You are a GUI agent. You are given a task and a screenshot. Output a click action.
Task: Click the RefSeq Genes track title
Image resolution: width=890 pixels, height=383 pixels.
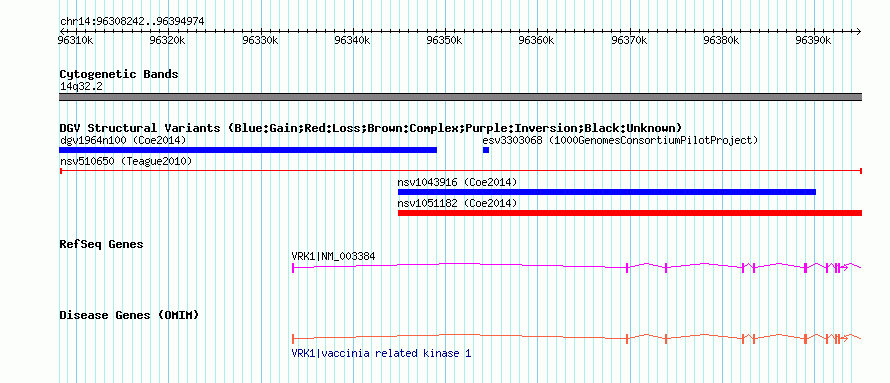pyautogui.click(x=102, y=245)
